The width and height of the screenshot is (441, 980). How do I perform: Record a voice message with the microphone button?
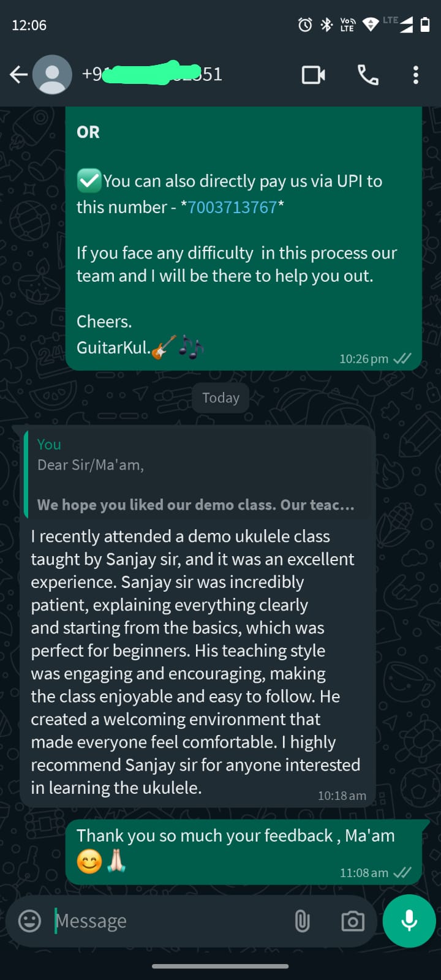point(409,921)
